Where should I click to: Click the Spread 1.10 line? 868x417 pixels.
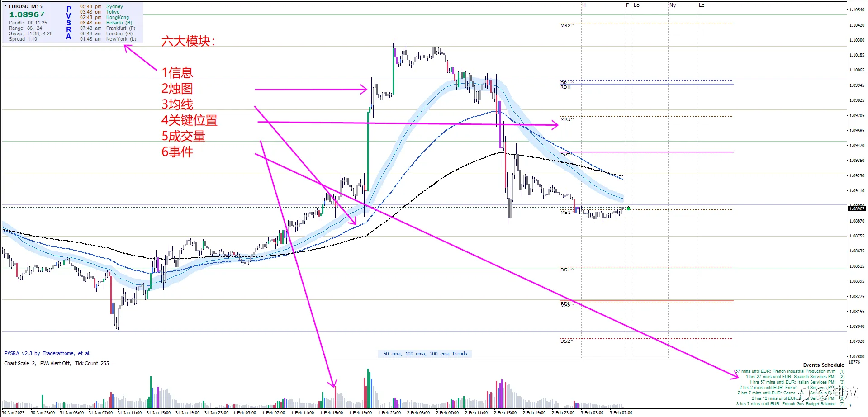coord(23,39)
